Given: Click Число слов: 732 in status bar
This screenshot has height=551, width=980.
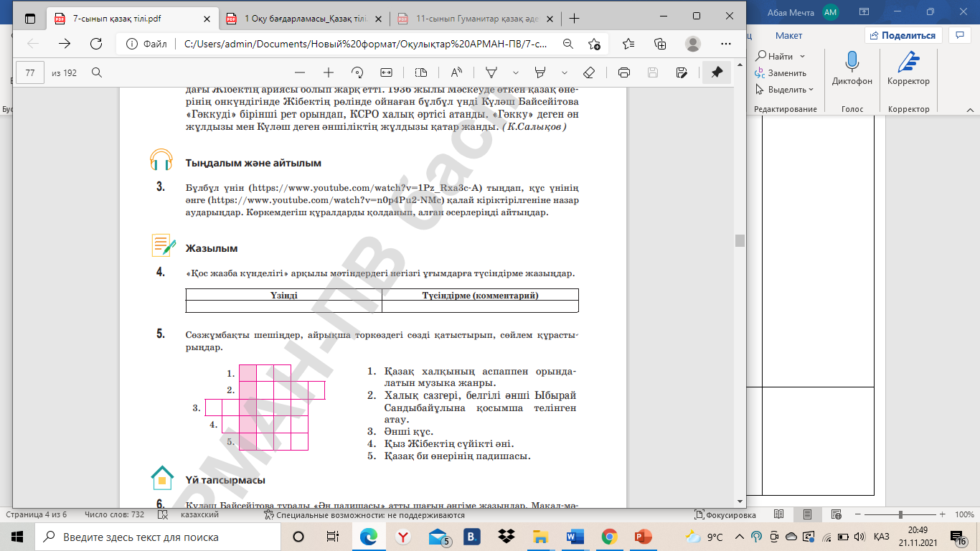Looking at the screenshot, I should 114,515.
